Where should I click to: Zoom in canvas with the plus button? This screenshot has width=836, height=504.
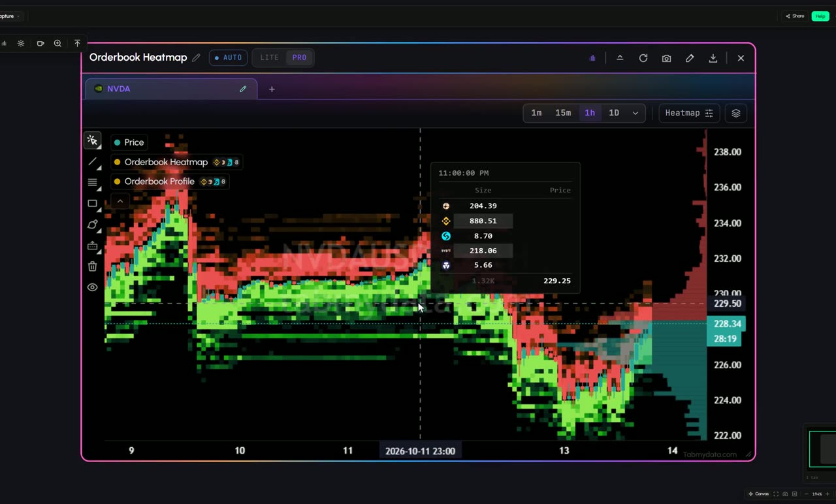click(x=828, y=494)
